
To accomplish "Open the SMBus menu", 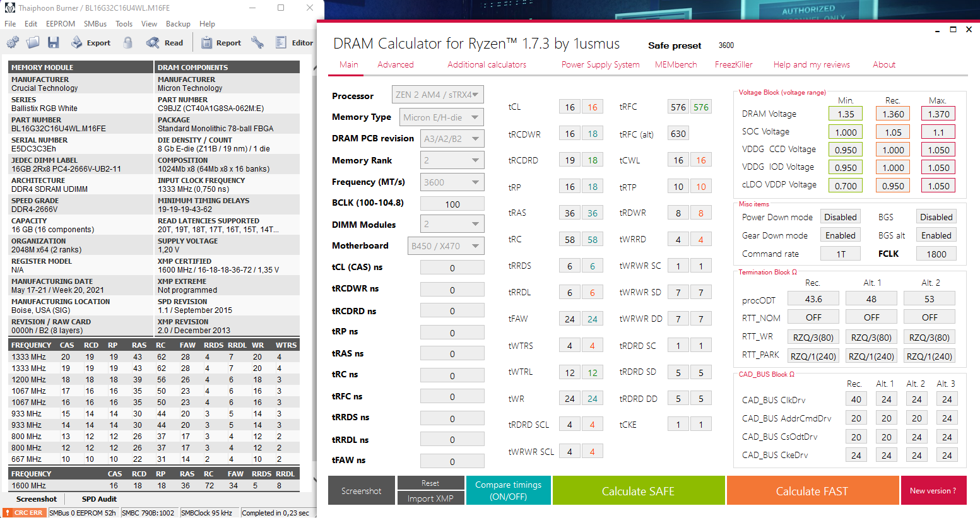I will tap(95, 24).
